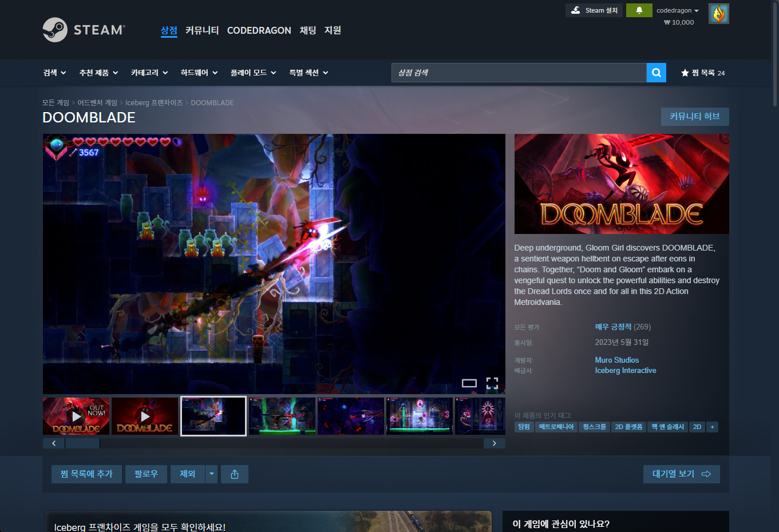Click the plus button to add tags
The image size is (779, 532).
pyautogui.click(x=712, y=427)
